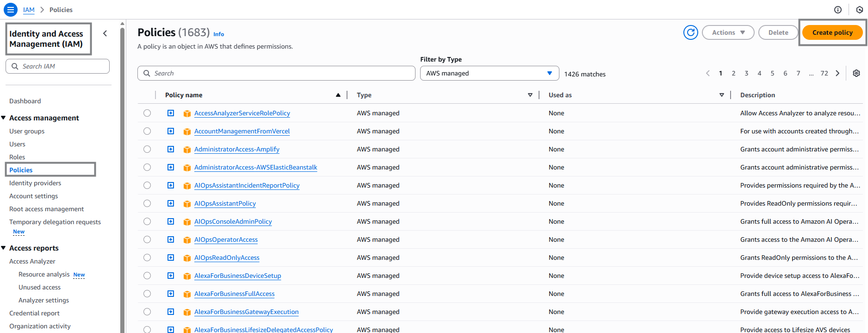This screenshot has width=868, height=333.
Task: Click the magnifier icon in Search IAM box
Action: [15, 66]
